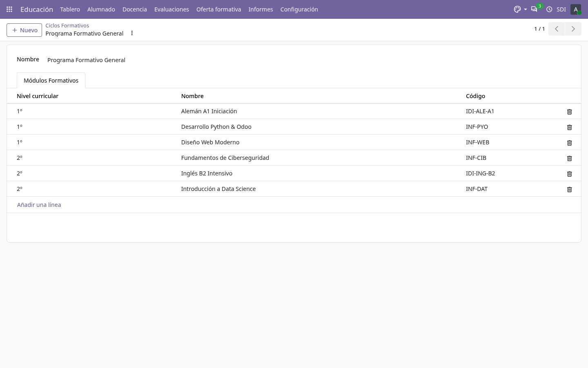Open the Docencia menu

coord(135,9)
